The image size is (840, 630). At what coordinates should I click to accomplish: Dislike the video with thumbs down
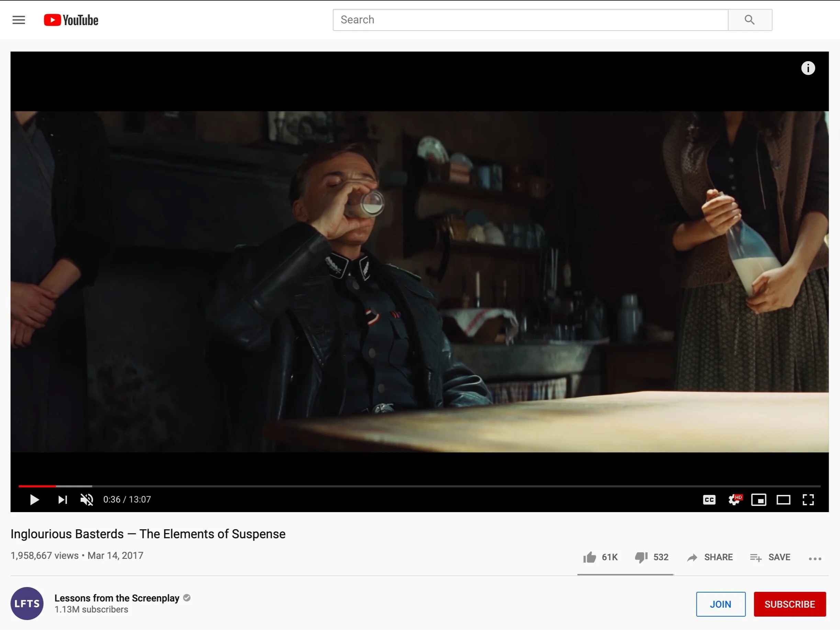[641, 557]
